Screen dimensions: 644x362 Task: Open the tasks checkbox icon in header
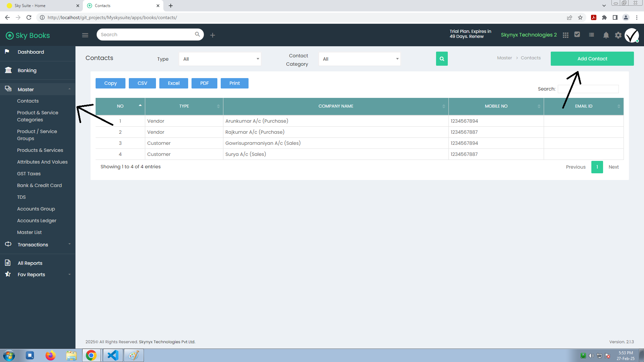(x=577, y=34)
